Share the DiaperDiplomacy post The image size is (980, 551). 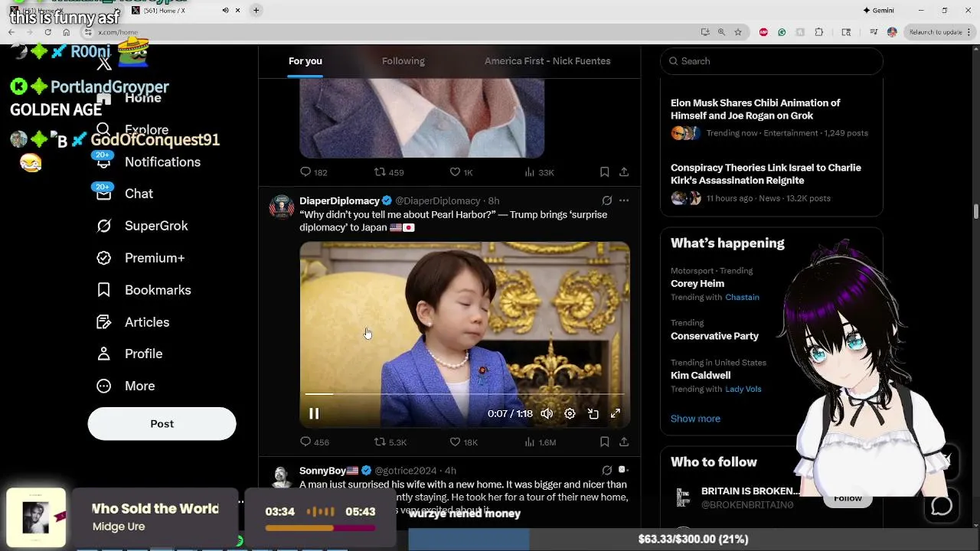[x=624, y=442]
